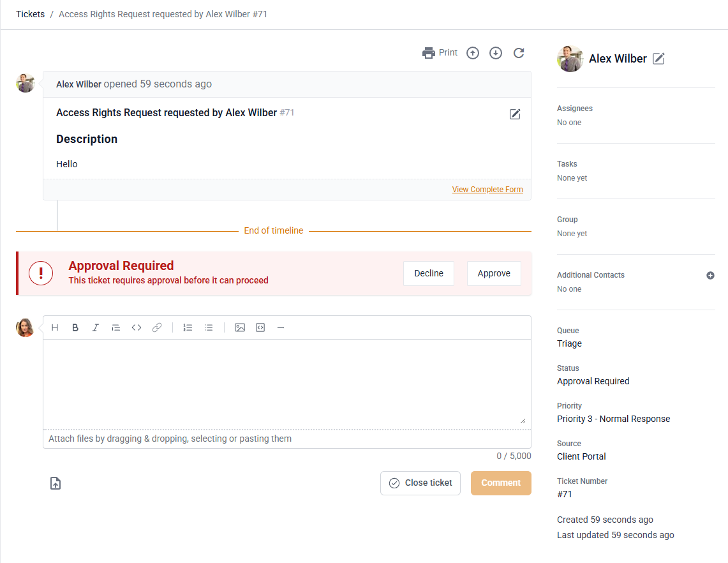728x563 pixels.
Task: Insert an image into the comment
Action: [x=240, y=327]
